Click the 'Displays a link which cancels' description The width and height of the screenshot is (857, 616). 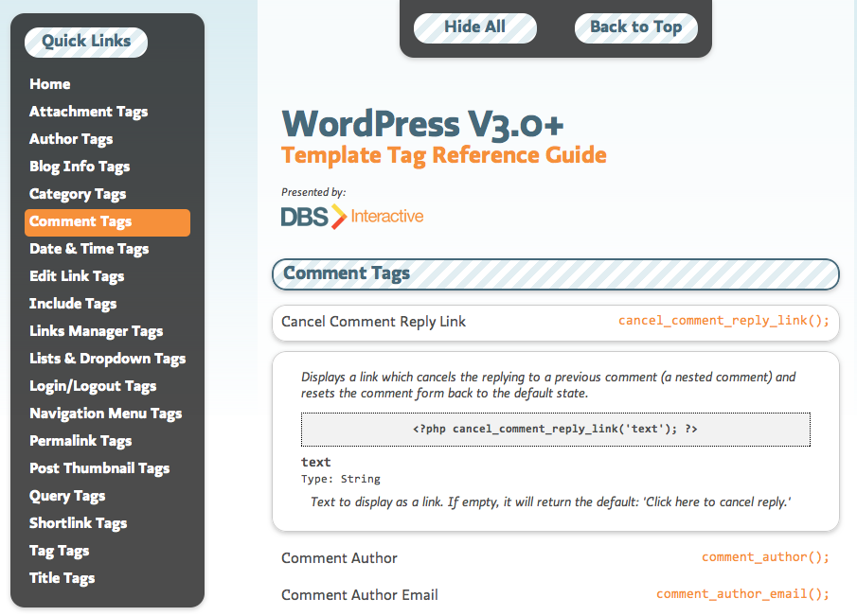click(548, 385)
